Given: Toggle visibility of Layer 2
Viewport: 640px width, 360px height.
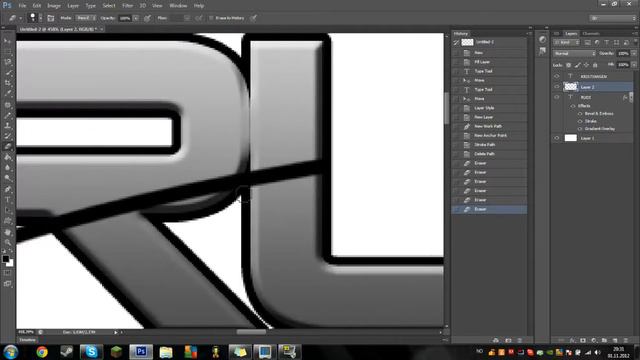Looking at the screenshot, I should (x=557, y=87).
